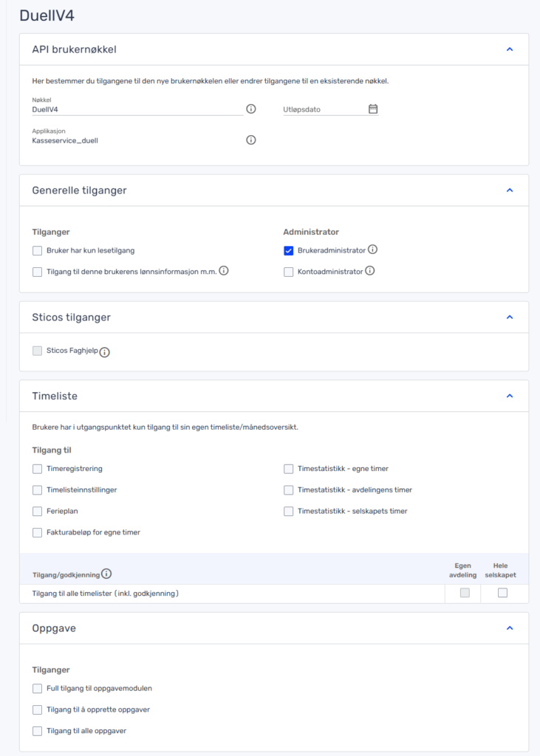The image size is (540, 756).
Task: Tick the Timeregistrering checkbox
Action: pyautogui.click(x=37, y=469)
